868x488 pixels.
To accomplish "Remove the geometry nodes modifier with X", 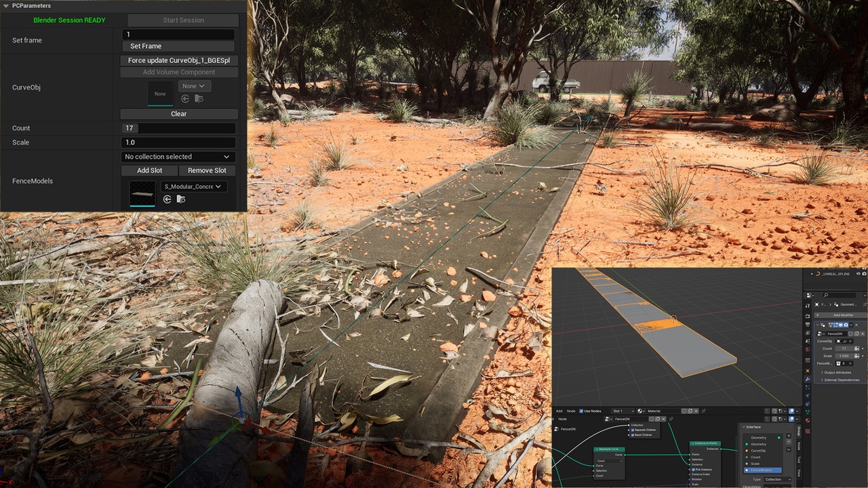I will (x=856, y=325).
